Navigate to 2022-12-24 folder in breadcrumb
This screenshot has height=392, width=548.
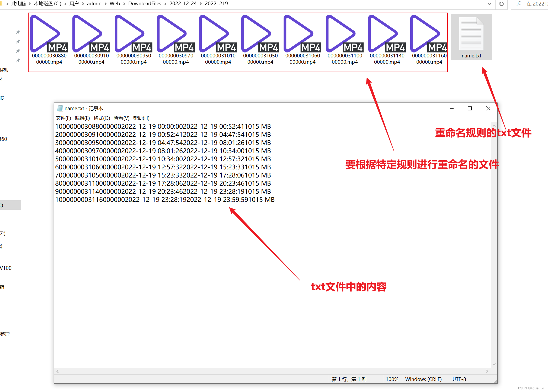(183, 4)
